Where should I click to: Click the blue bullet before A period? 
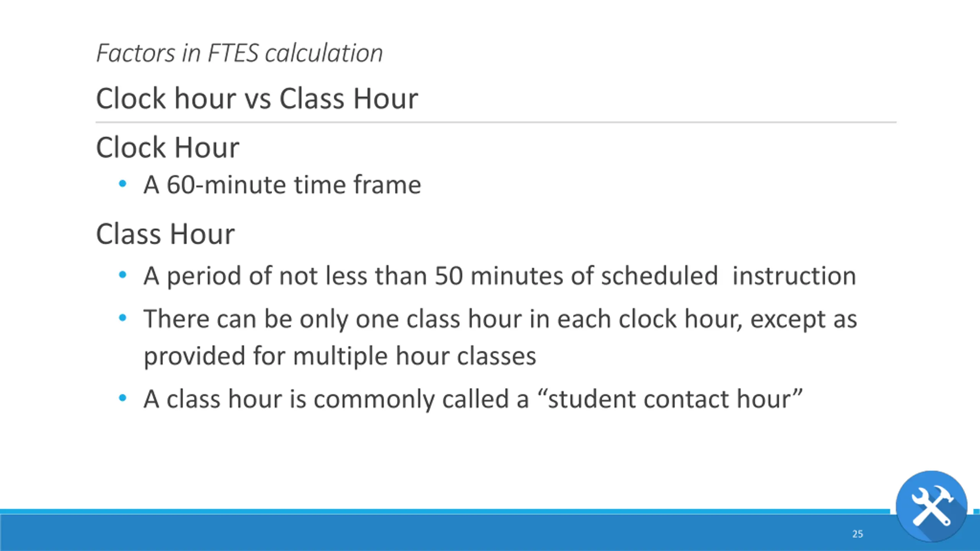(122, 275)
